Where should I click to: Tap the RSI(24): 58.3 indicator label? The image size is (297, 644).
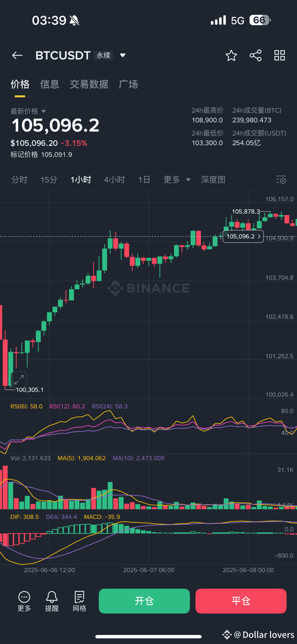pos(110,406)
